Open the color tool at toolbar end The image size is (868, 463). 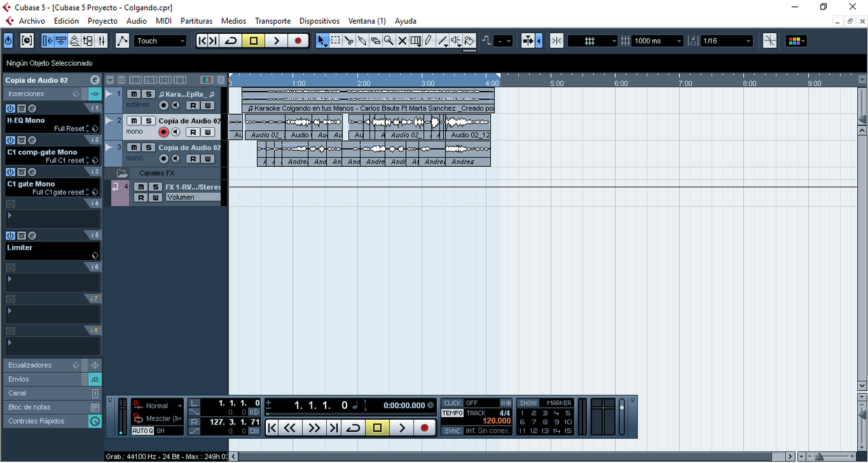pos(469,41)
